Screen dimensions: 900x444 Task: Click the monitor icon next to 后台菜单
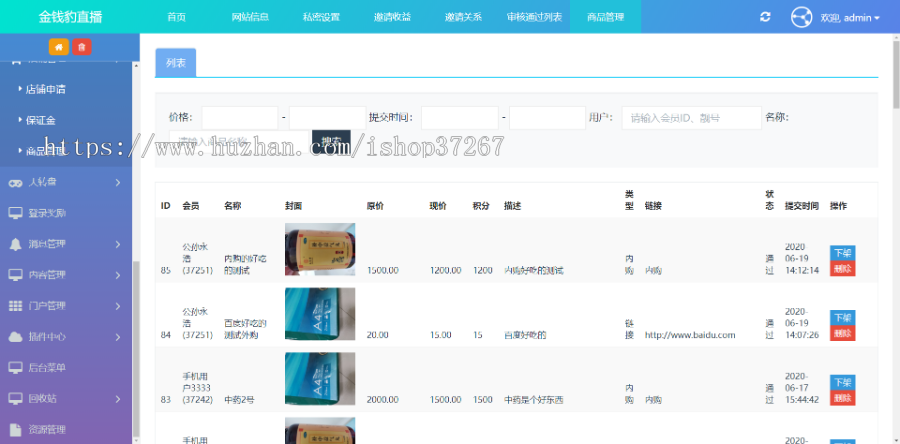15,368
